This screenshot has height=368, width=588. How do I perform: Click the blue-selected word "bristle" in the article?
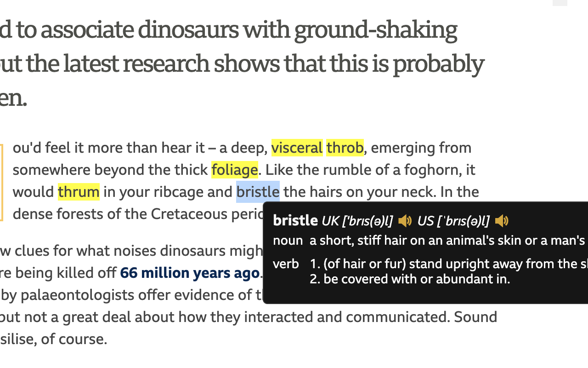(258, 192)
